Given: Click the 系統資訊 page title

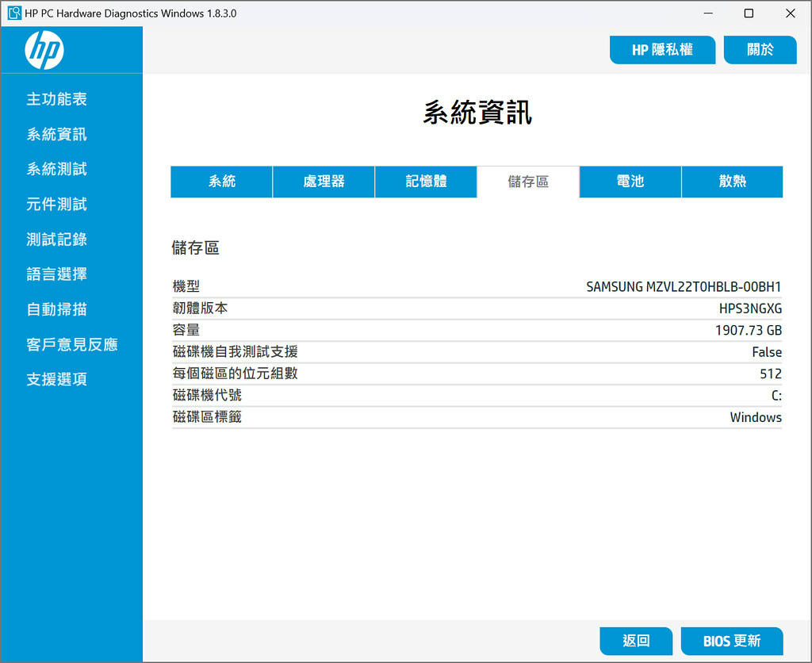Looking at the screenshot, I should coord(477,113).
